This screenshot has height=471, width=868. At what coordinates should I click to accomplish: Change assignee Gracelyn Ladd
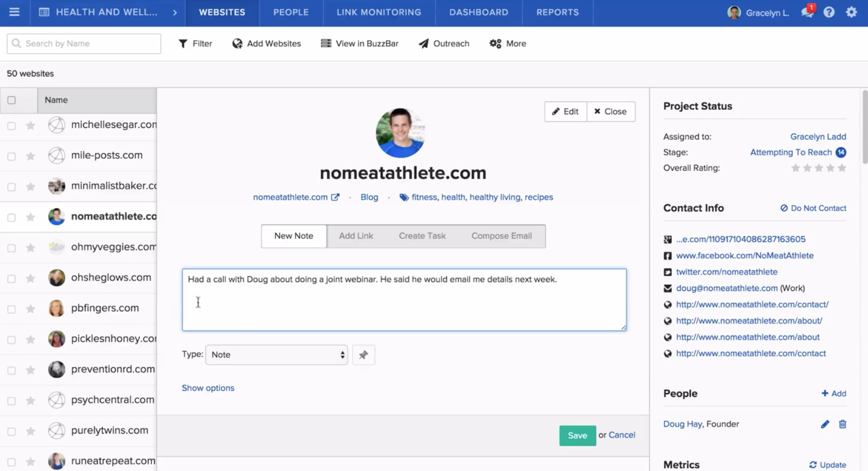[818, 137]
